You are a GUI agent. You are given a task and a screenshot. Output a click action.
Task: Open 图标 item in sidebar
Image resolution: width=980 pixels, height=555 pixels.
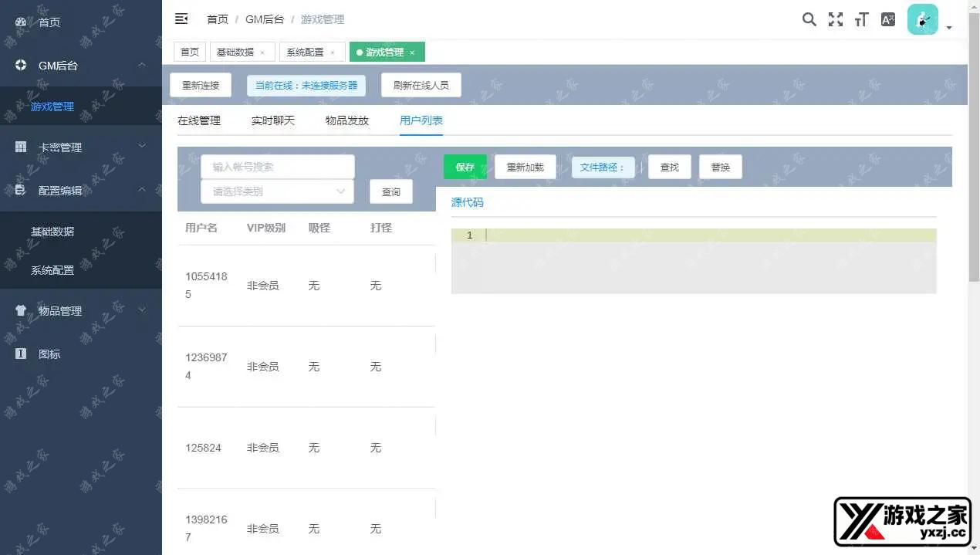pyautogui.click(x=49, y=354)
